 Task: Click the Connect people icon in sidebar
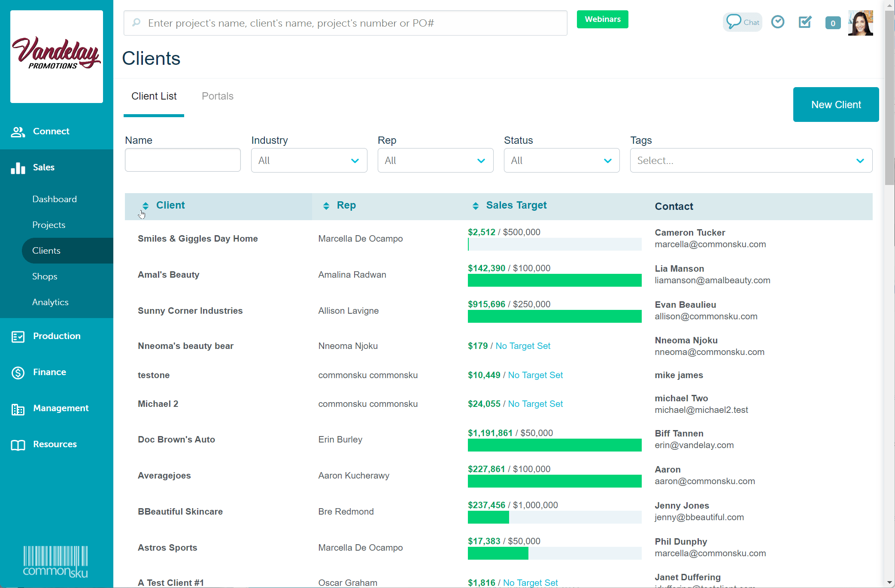pyautogui.click(x=18, y=132)
